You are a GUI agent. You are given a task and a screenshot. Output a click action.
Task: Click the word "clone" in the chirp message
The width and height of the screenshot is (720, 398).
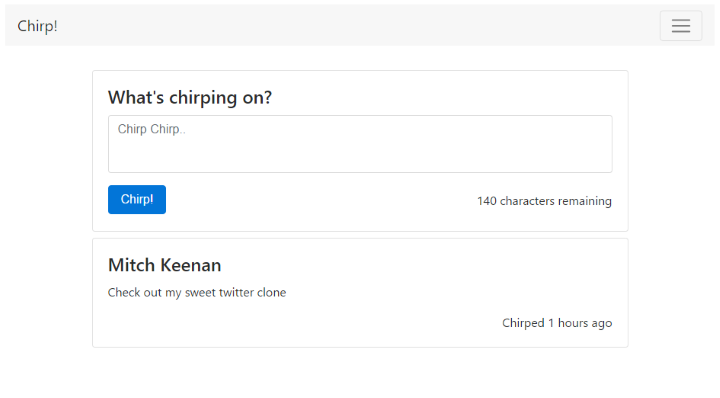coord(272,292)
